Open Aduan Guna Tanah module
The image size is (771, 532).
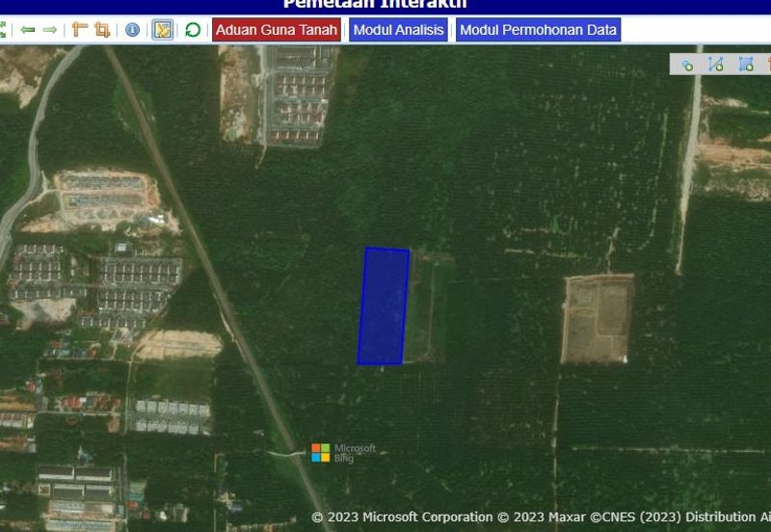point(277,30)
